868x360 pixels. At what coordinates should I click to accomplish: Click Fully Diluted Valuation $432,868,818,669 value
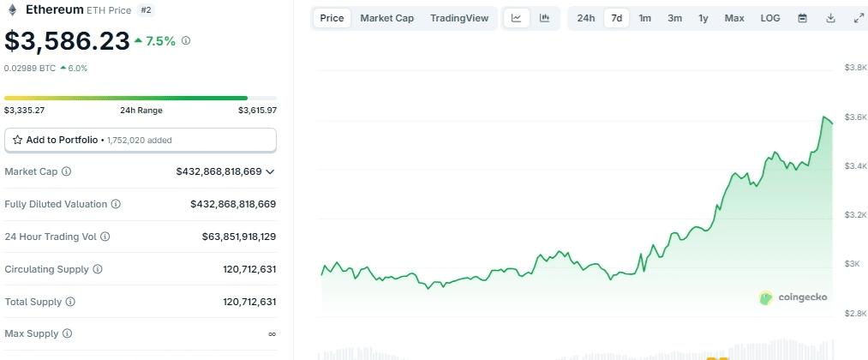[233, 204]
